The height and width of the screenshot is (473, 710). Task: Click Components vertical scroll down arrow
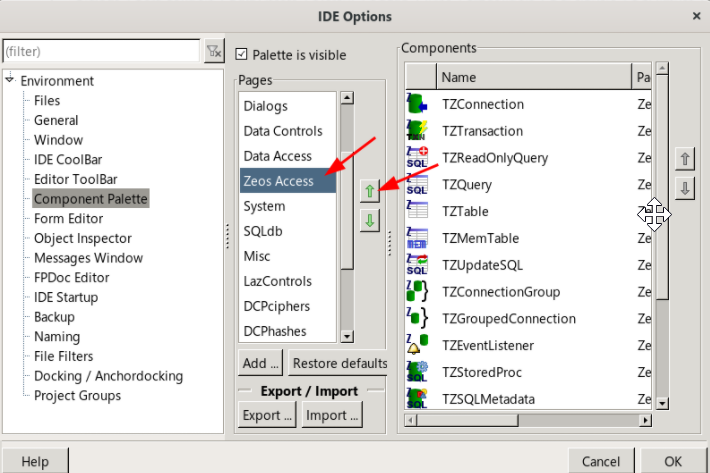coord(662,403)
